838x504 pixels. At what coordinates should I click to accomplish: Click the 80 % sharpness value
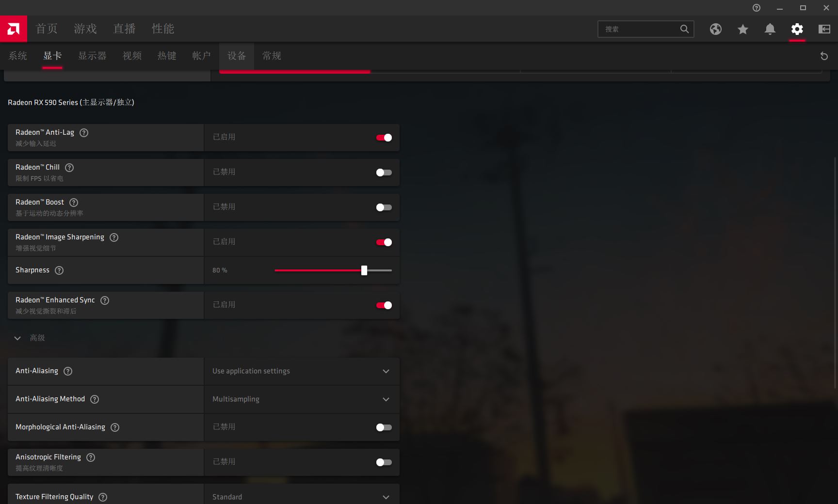[220, 270]
